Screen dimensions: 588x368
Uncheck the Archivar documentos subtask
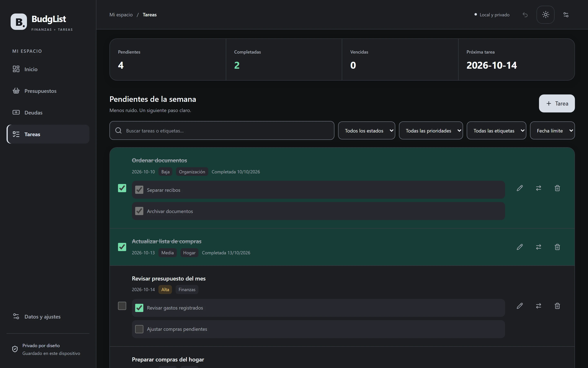click(x=139, y=211)
